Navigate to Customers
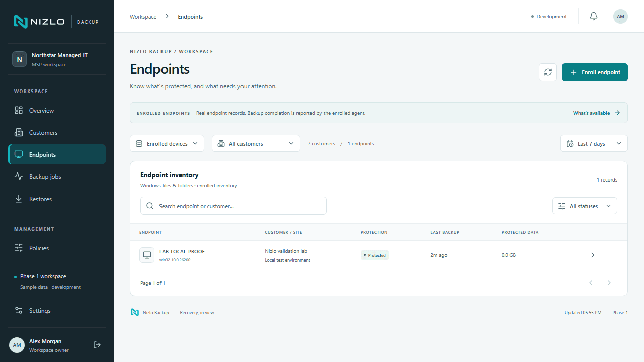The image size is (644, 362). [57, 132]
